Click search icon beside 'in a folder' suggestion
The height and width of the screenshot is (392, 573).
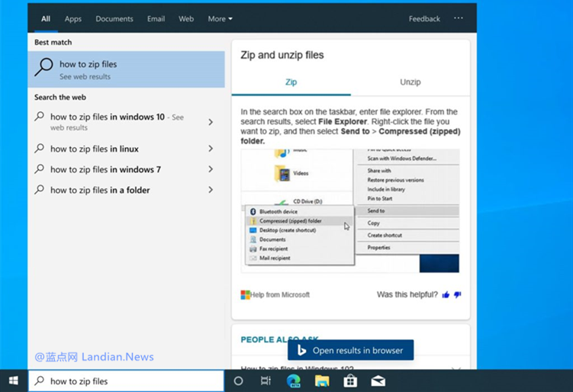(39, 189)
